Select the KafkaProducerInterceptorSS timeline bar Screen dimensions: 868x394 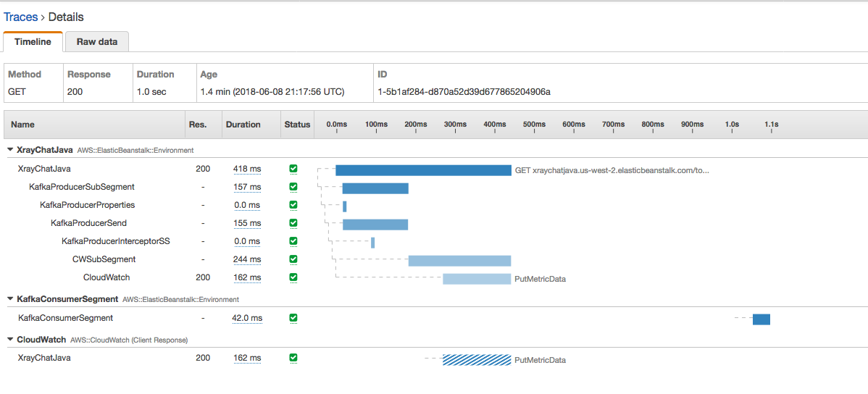372,243
